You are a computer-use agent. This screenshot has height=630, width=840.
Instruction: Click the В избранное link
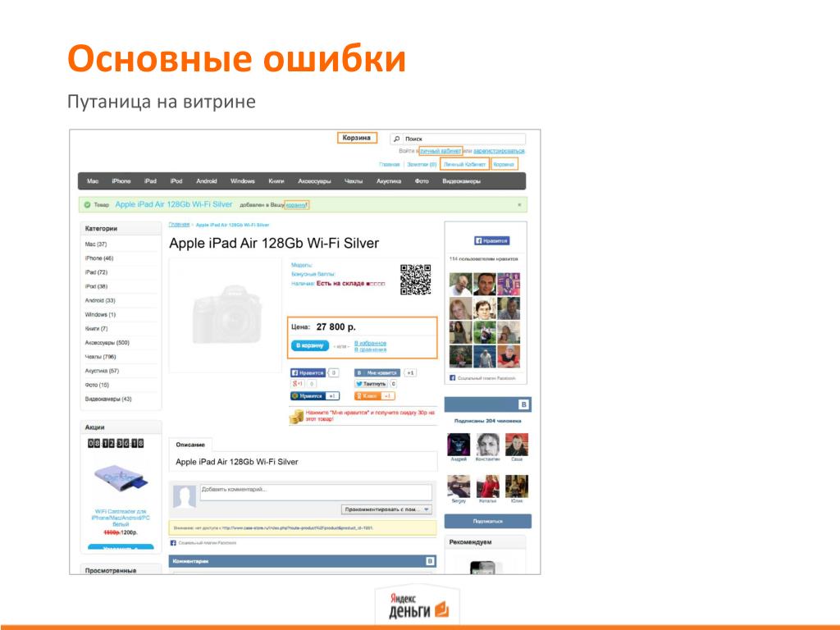click(370, 343)
